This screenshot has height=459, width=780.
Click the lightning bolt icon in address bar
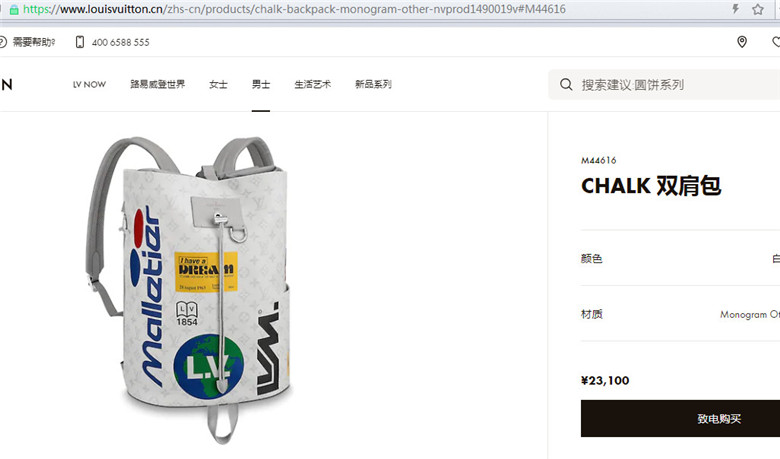pyautogui.click(x=735, y=8)
